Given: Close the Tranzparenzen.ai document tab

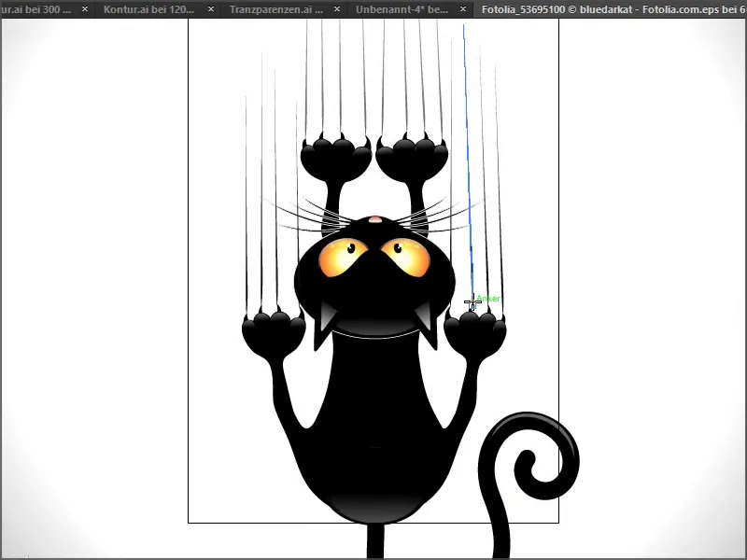Looking at the screenshot, I should (337, 9).
